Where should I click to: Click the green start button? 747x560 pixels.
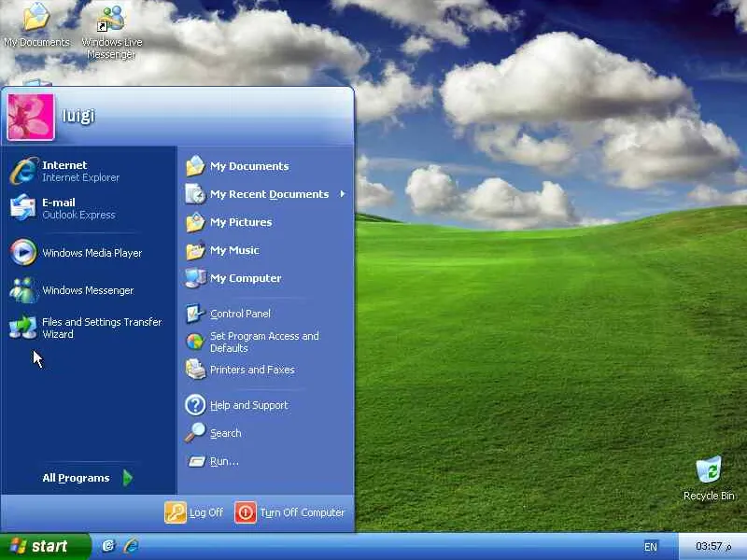[x=45, y=546]
